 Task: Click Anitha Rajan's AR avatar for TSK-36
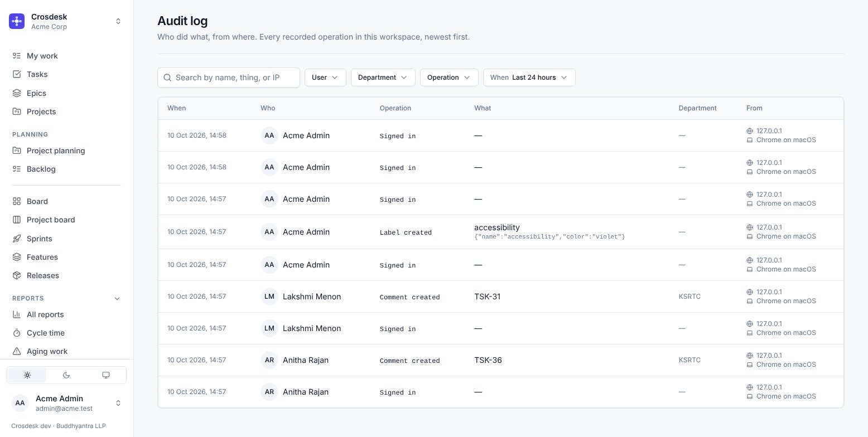click(x=269, y=360)
